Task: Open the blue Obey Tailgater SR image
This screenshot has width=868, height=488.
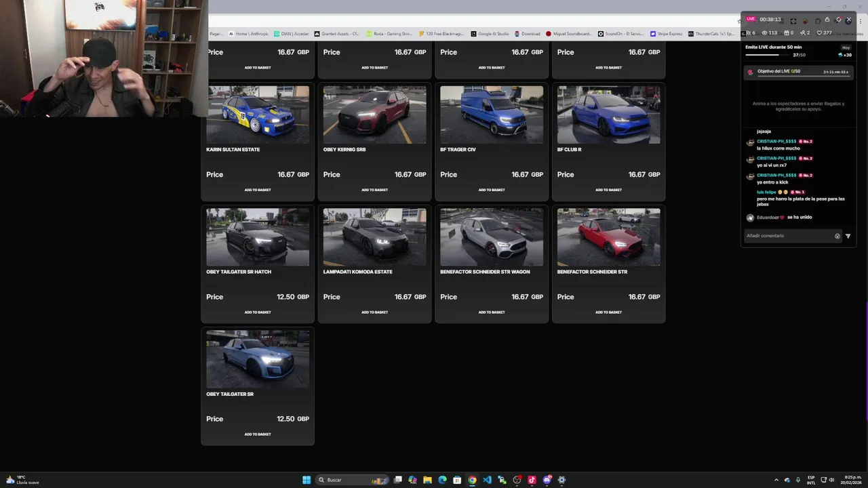Action: 258,359
